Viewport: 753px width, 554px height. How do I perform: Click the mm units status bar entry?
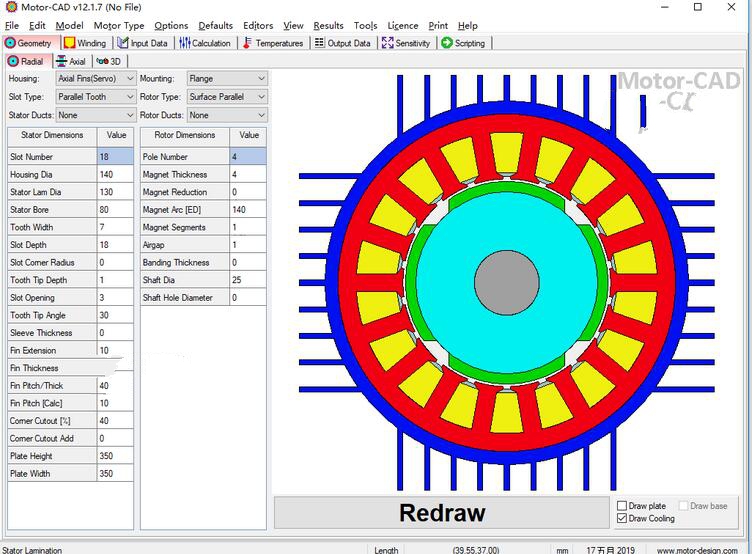tap(562, 550)
